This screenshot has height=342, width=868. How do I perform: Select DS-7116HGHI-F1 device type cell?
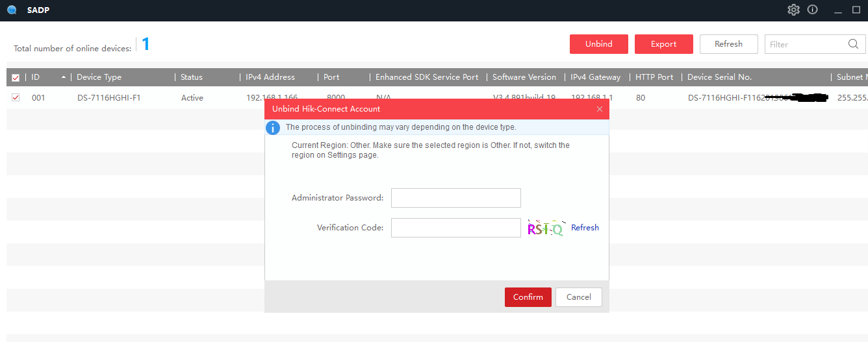[108, 98]
